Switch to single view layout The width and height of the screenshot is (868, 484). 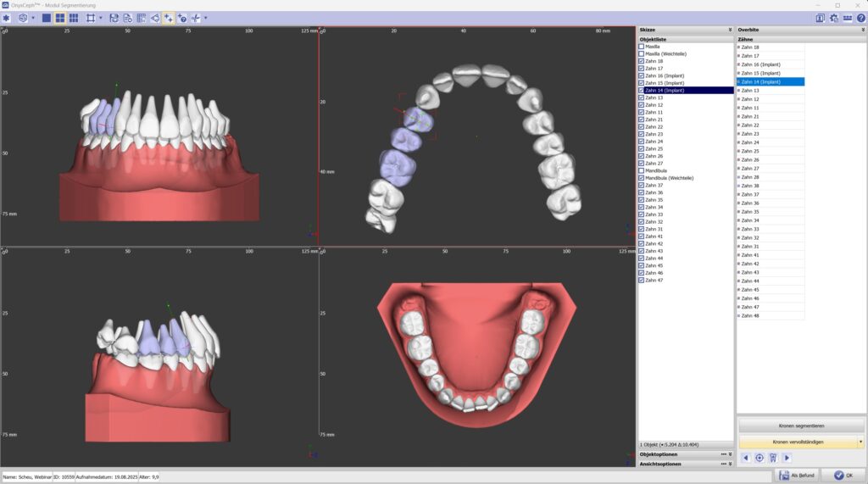47,18
